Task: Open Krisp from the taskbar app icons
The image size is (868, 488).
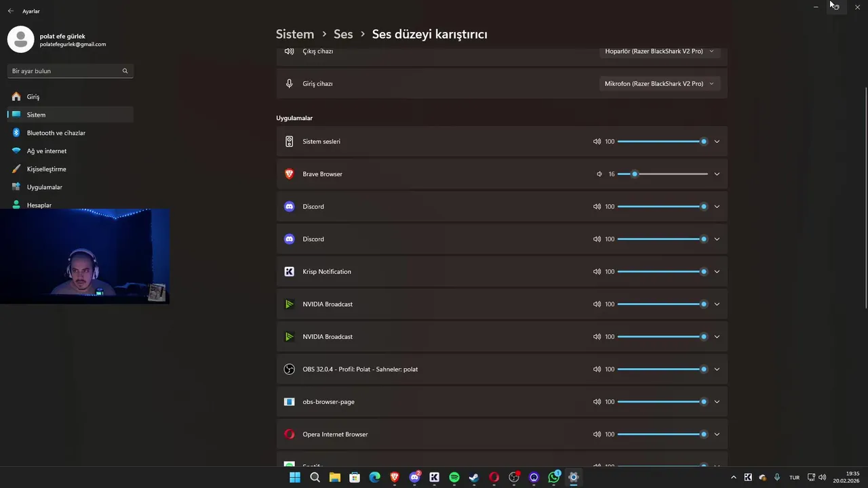Action: coord(434,477)
